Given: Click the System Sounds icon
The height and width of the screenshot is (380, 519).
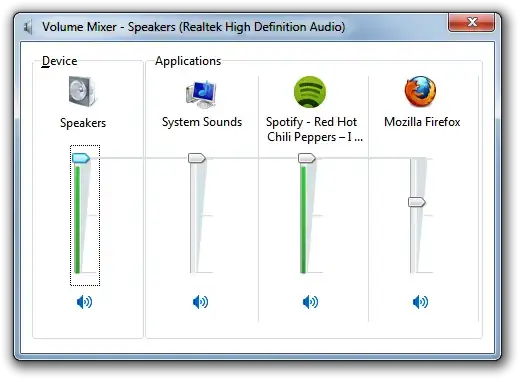Looking at the screenshot, I should tap(201, 94).
